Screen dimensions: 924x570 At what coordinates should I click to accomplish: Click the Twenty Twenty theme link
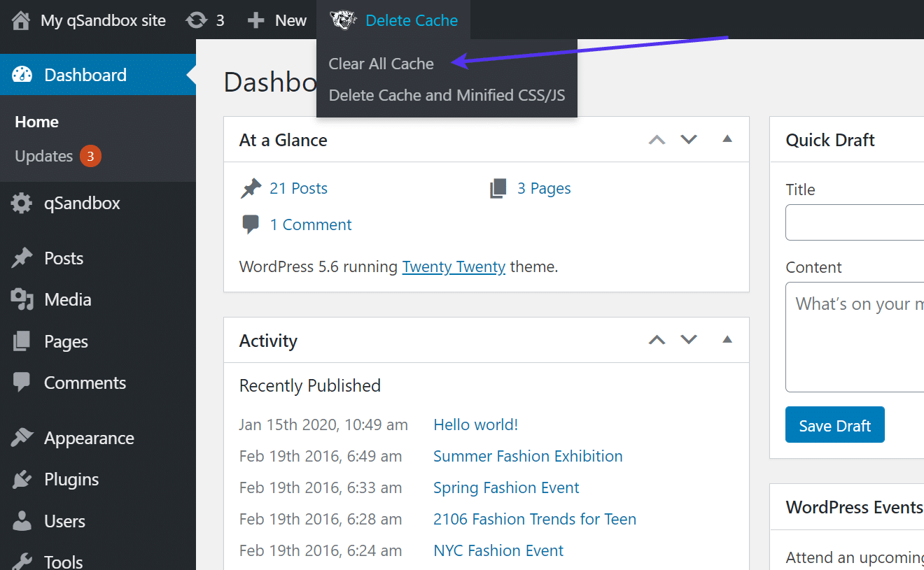pyautogui.click(x=454, y=266)
